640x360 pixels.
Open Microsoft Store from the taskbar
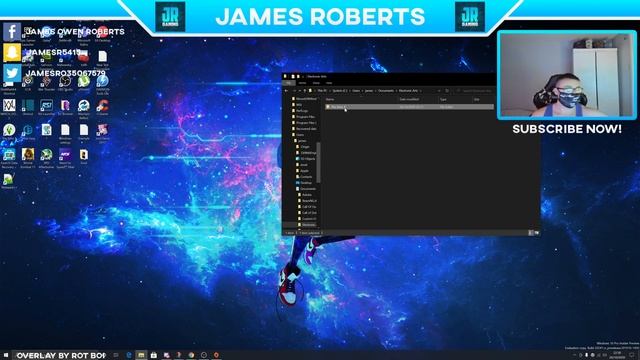click(153, 355)
